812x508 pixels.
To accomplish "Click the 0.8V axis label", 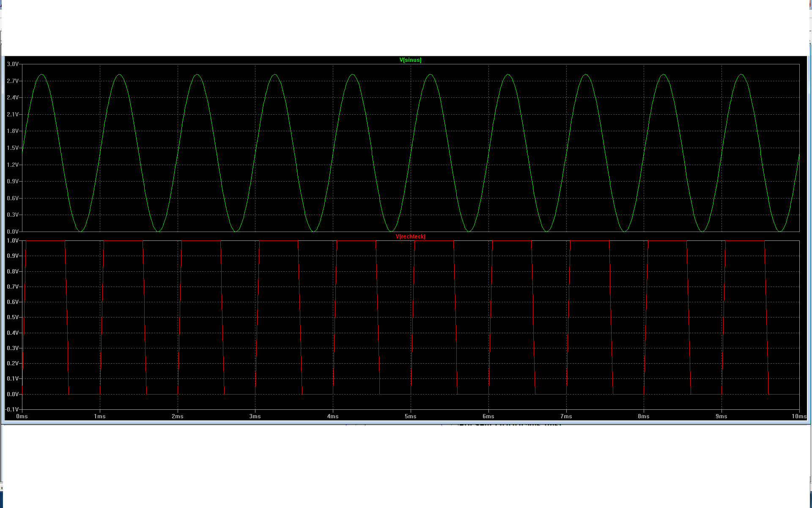I will 13,271.
